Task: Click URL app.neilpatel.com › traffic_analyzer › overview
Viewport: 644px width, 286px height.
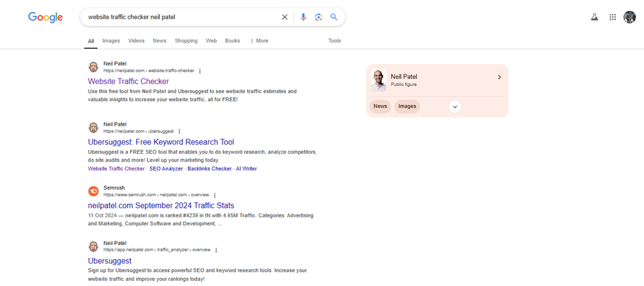Action: 157,250
